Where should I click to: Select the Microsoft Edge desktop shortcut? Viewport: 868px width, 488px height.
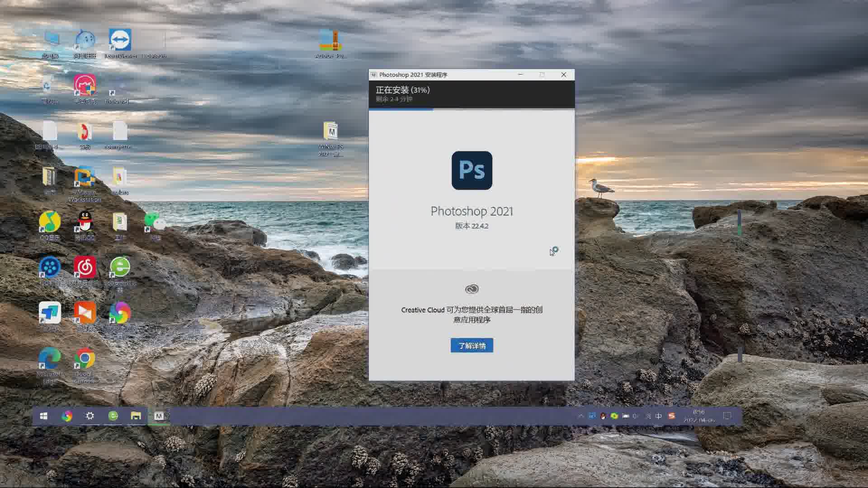coord(50,366)
